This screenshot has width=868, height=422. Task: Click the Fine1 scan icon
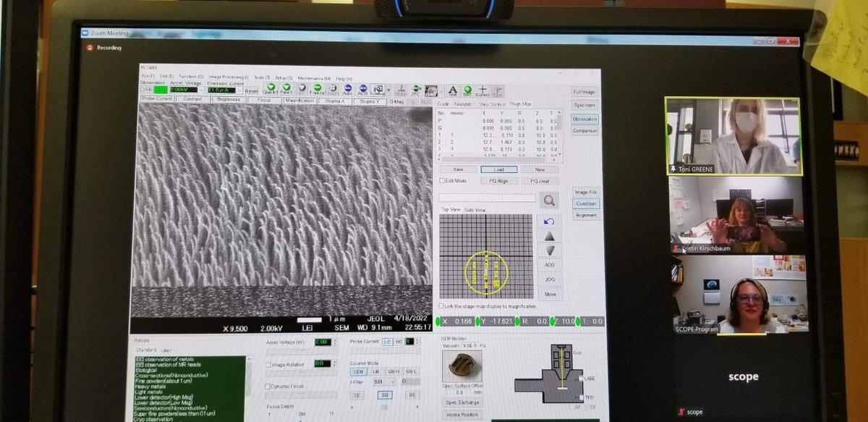286,89
